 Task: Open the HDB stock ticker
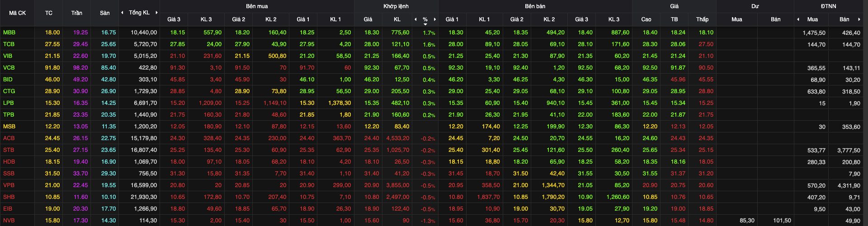[9, 162]
